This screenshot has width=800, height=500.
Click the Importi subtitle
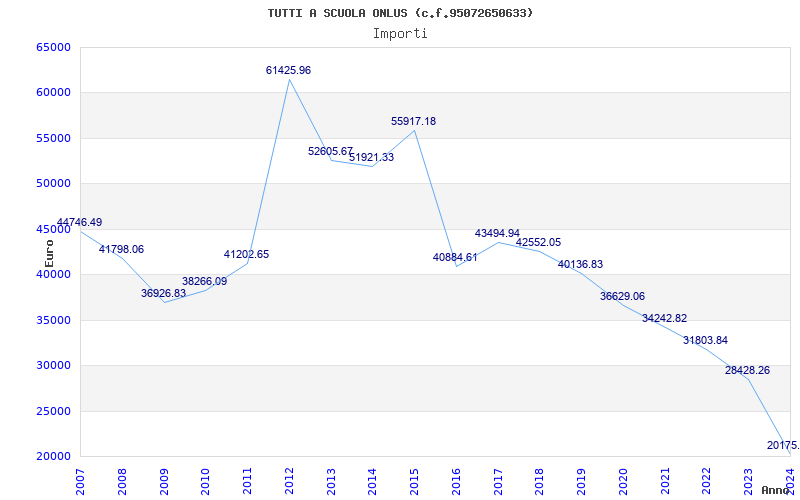pyautogui.click(x=400, y=34)
